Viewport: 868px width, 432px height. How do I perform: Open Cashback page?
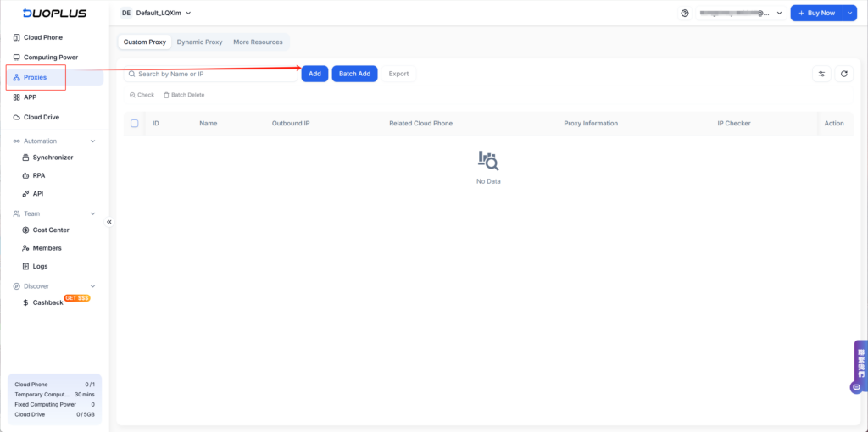47,302
